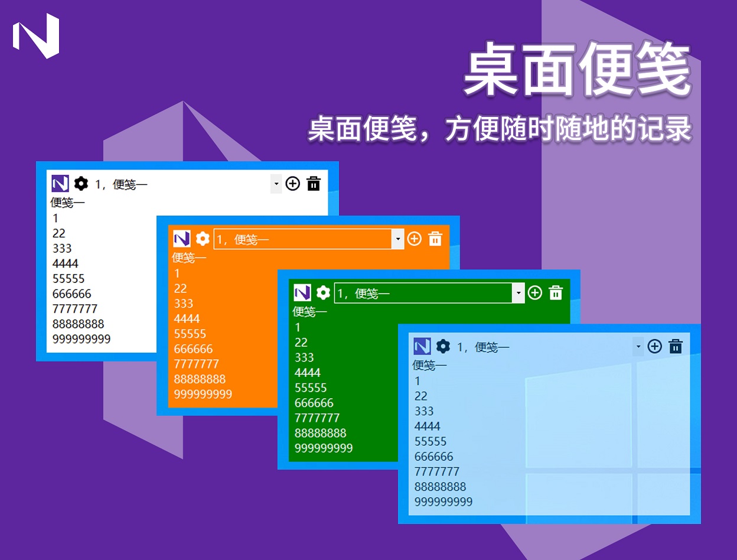The height and width of the screenshot is (560, 737).
Task: Add new note from white sticky note
Action: pyautogui.click(x=293, y=184)
